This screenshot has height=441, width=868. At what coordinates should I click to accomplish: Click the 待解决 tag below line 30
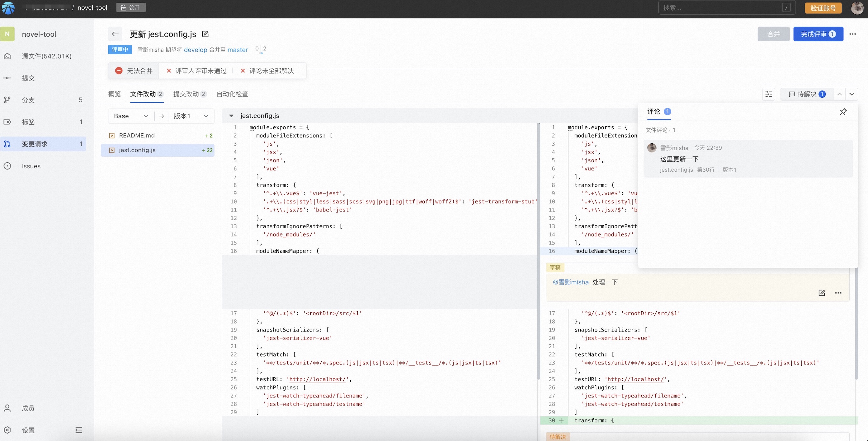coord(558,437)
